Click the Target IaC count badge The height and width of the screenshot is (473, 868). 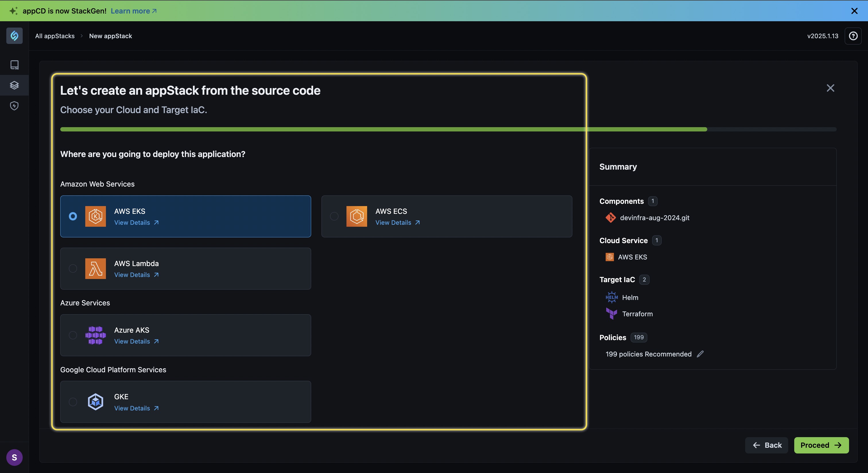coord(644,280)
